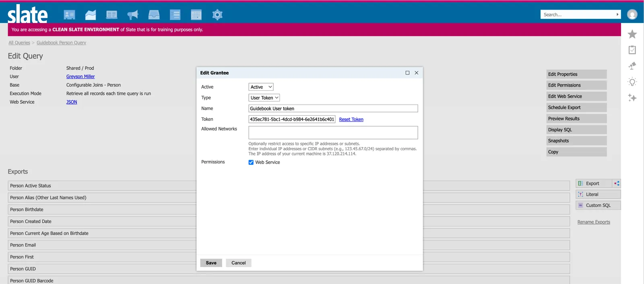This screenshot has height=284, width=644.
Task: Click the sparkles icon in sidebar
Action: click(632, 97)
